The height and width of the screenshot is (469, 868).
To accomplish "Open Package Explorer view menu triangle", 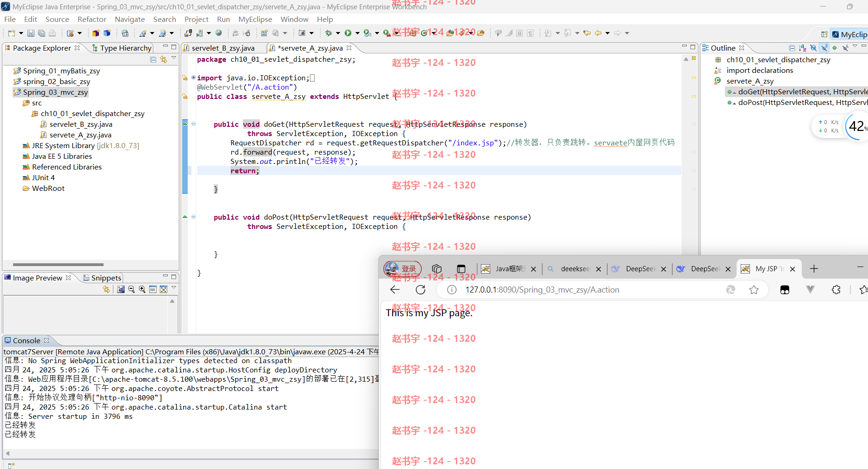I will 174,58.
